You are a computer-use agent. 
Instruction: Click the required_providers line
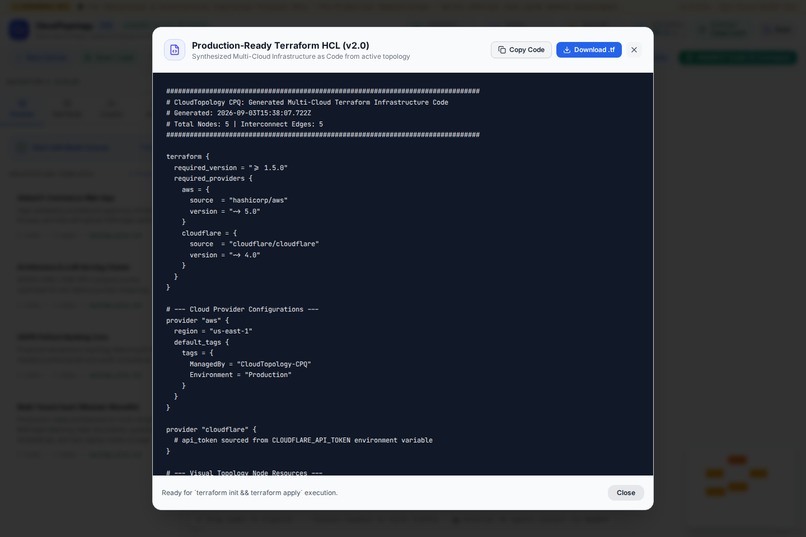[x=213, y=178]
